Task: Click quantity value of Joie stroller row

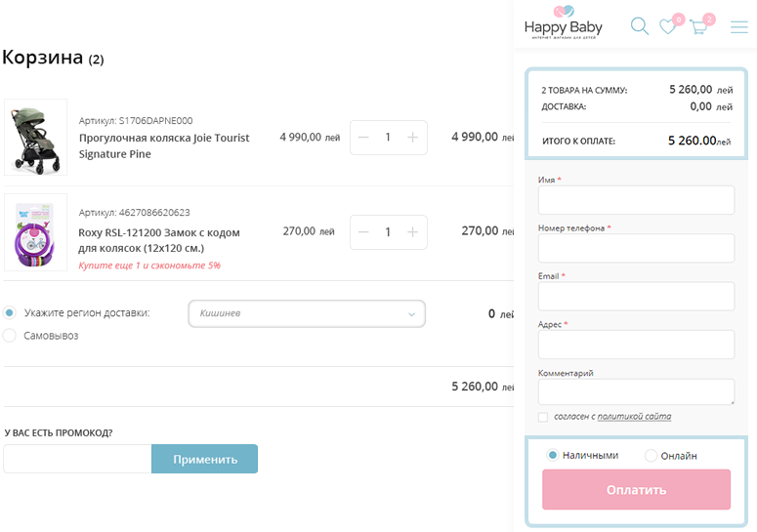Action: coord(388,138)
